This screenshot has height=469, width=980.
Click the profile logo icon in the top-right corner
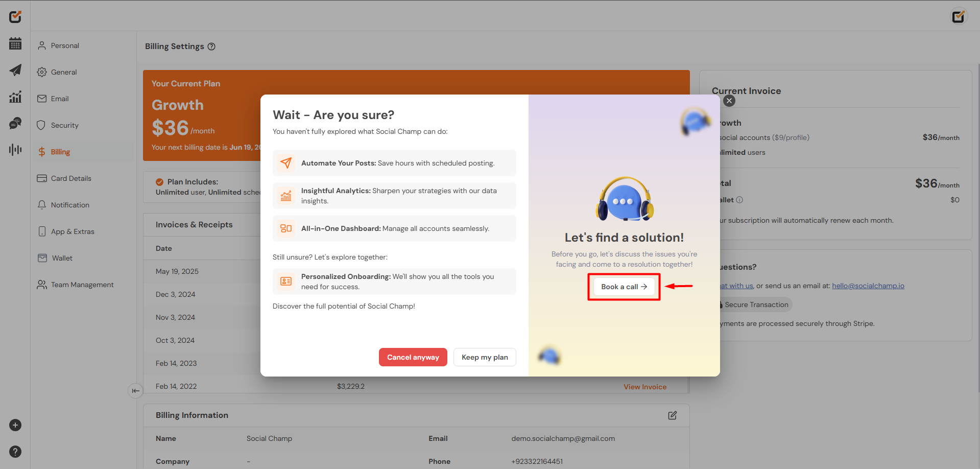[x=959, y=16]
